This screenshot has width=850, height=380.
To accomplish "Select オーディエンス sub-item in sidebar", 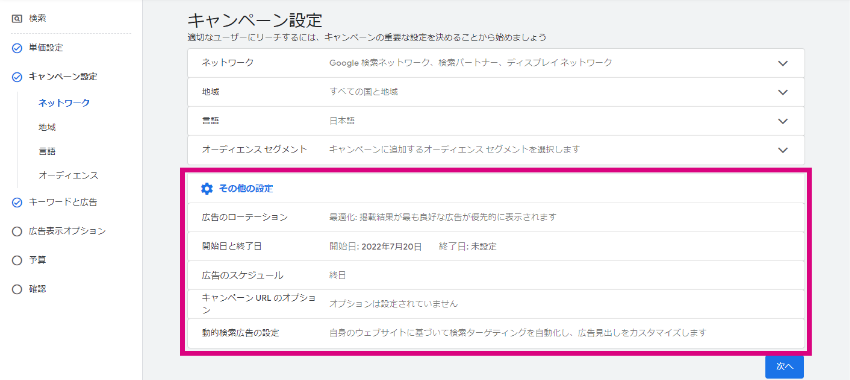I will (x=68, y=176).
